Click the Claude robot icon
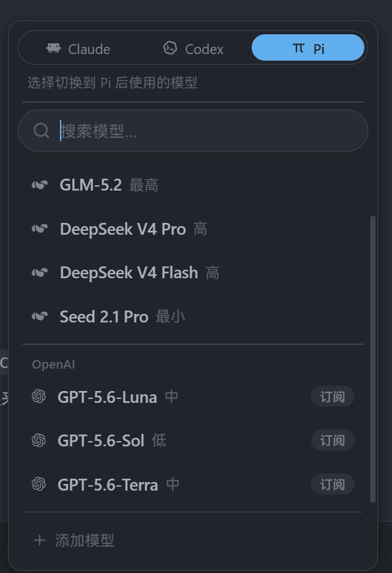This screenshot has width=392, height=573. (x=53, y=48)
